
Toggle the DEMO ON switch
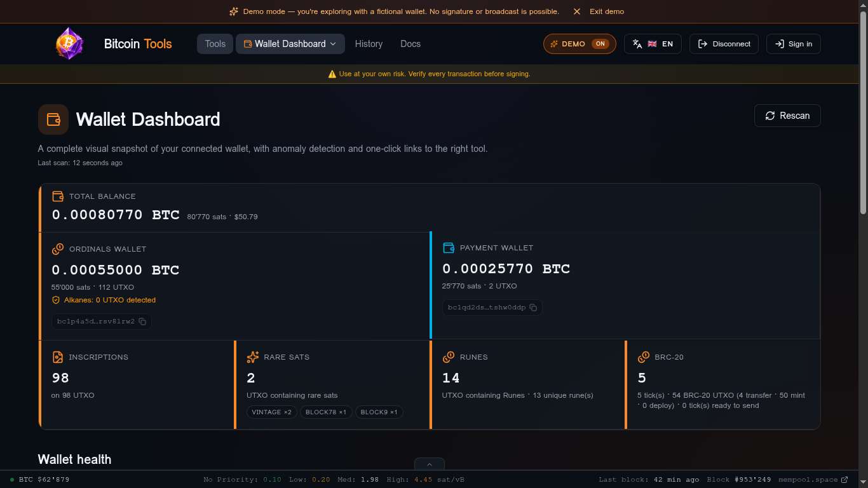coord(580,44)
